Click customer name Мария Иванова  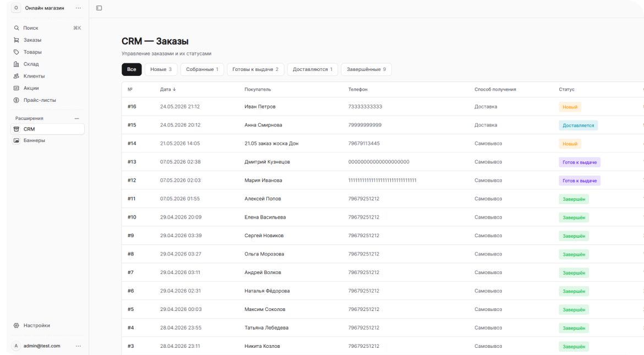coord(263,181)
